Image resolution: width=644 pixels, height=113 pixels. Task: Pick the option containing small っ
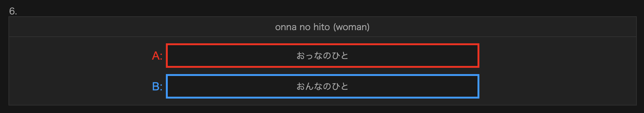click(322, 56)
